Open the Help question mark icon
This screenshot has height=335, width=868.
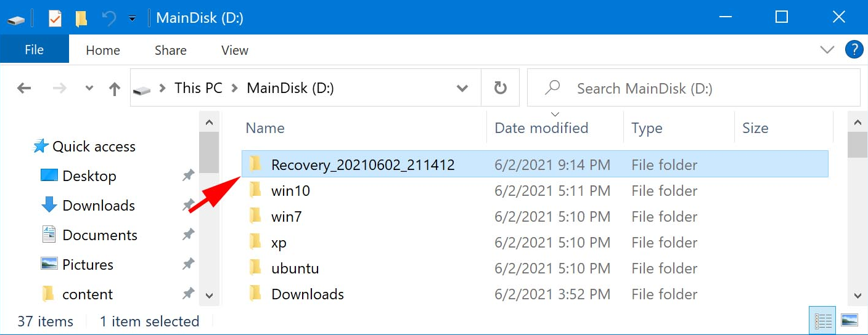point(854,50)
